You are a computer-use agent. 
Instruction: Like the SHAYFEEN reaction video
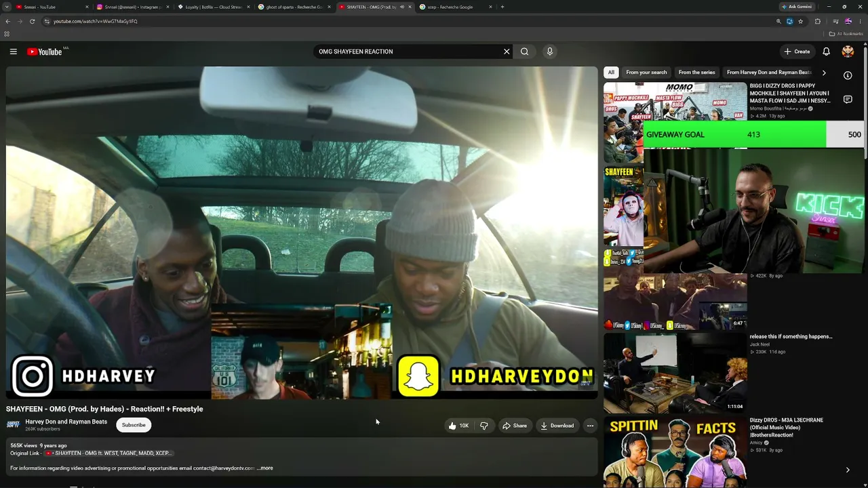click(x=459, y=426)
